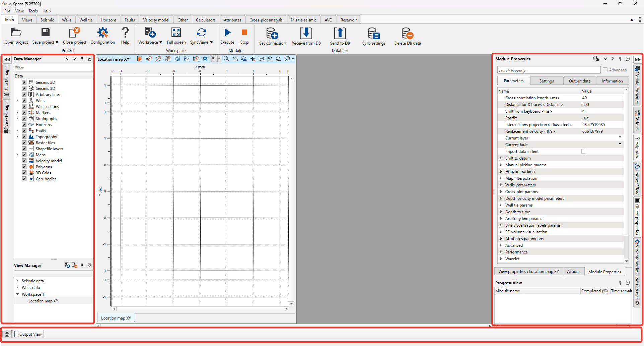Viewport: 644px width, 346px height.
Task: Click the Output View button
Action: click(x=28, y=334)
